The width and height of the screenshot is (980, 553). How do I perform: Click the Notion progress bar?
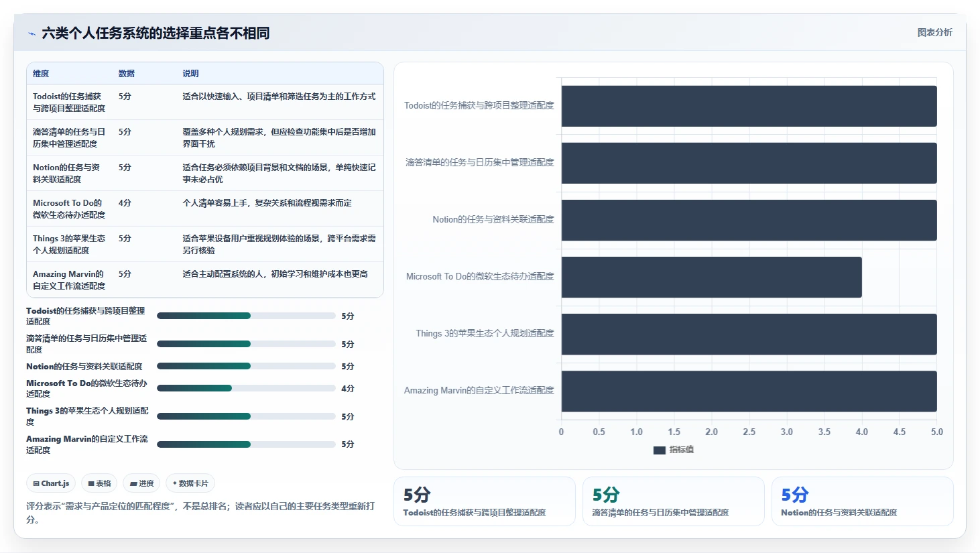(x=246, y=366)
